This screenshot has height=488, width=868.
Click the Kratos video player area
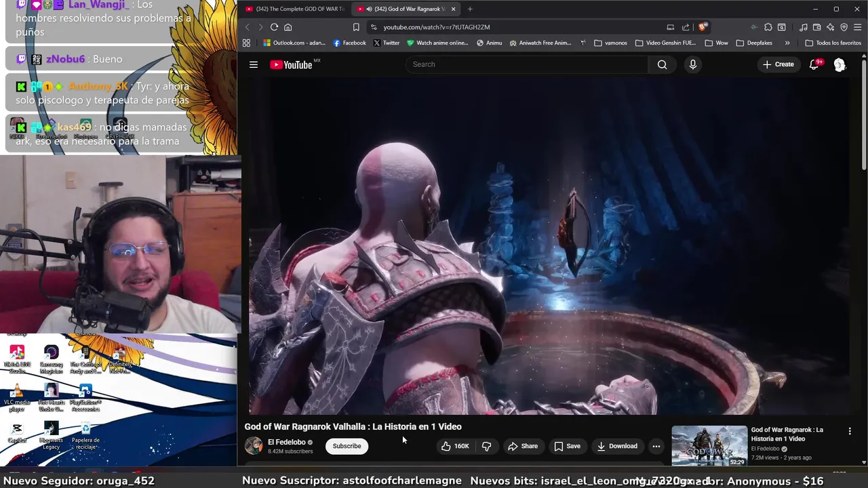tap(550, 245)
